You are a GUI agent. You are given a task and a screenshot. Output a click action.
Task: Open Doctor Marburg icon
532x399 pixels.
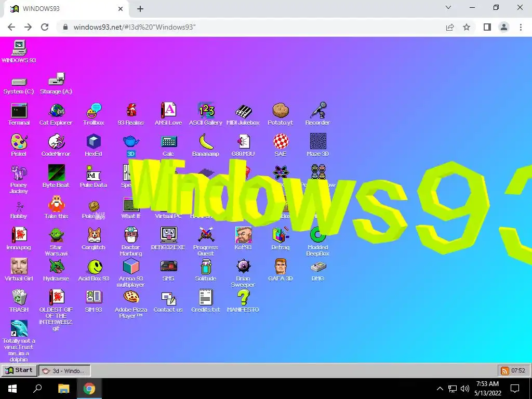(x=131, y=235)
